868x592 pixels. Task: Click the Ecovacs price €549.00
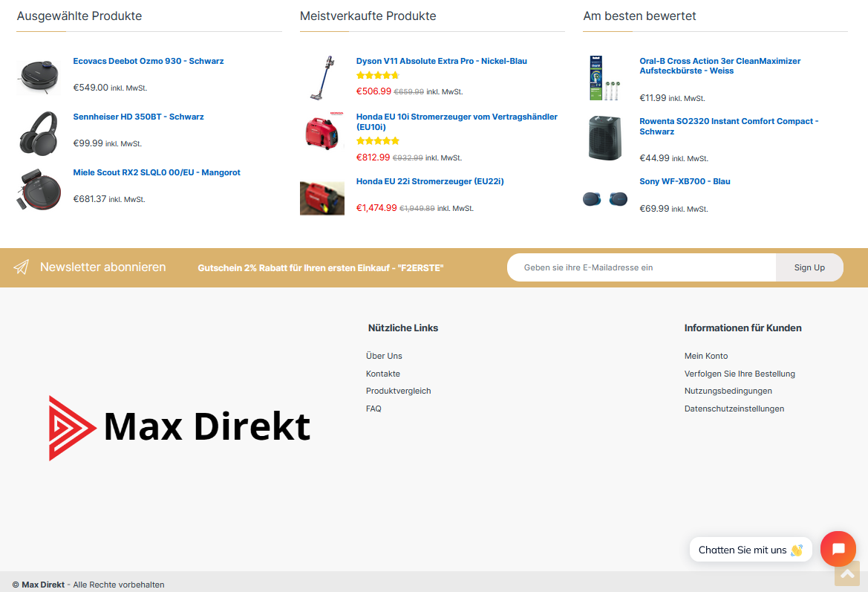(91, 88)
